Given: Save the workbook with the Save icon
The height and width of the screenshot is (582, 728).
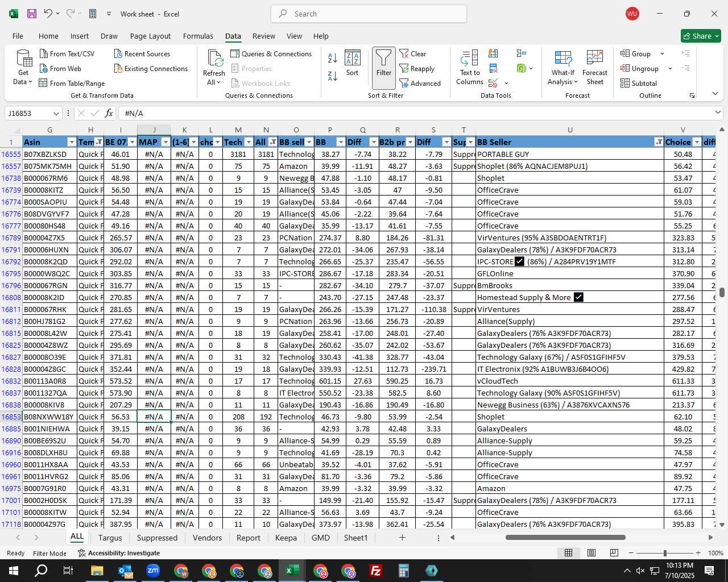Looking at the screenshot, I should [x=32, y=14].
